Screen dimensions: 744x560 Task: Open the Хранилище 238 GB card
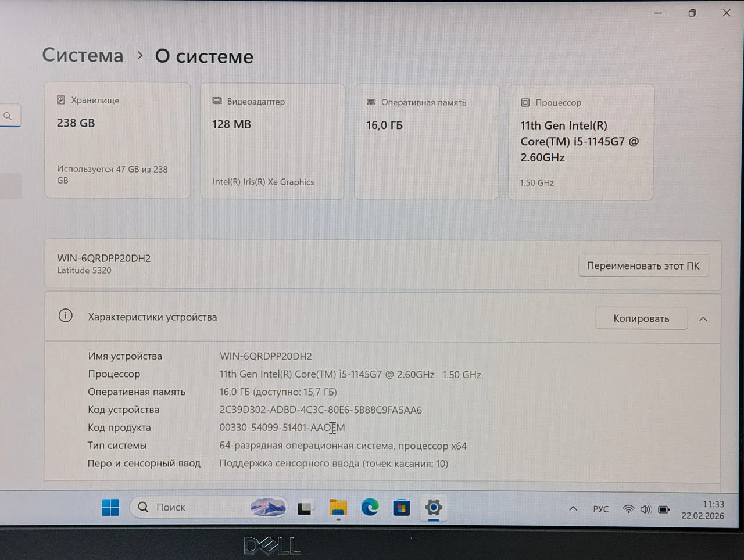117,141
